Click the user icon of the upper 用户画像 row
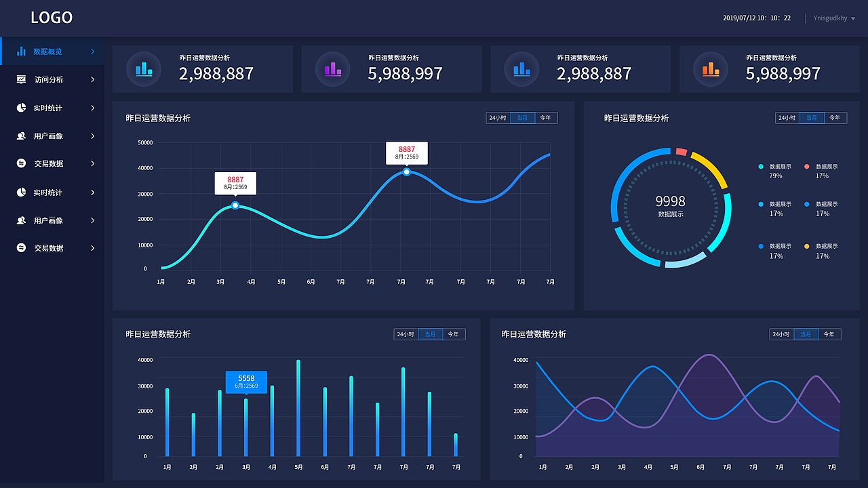This screenshot has height=488, width=868. tap(21, 136)
